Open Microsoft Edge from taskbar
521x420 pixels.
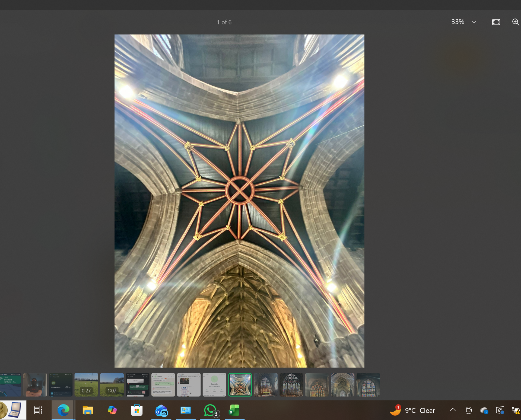click(x=63, y=410)
